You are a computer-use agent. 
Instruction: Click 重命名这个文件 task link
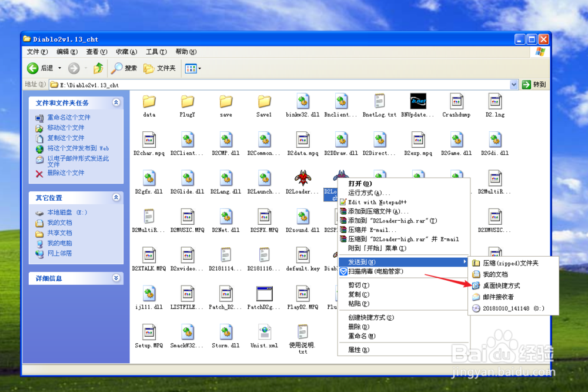click(x=69, y=118)
